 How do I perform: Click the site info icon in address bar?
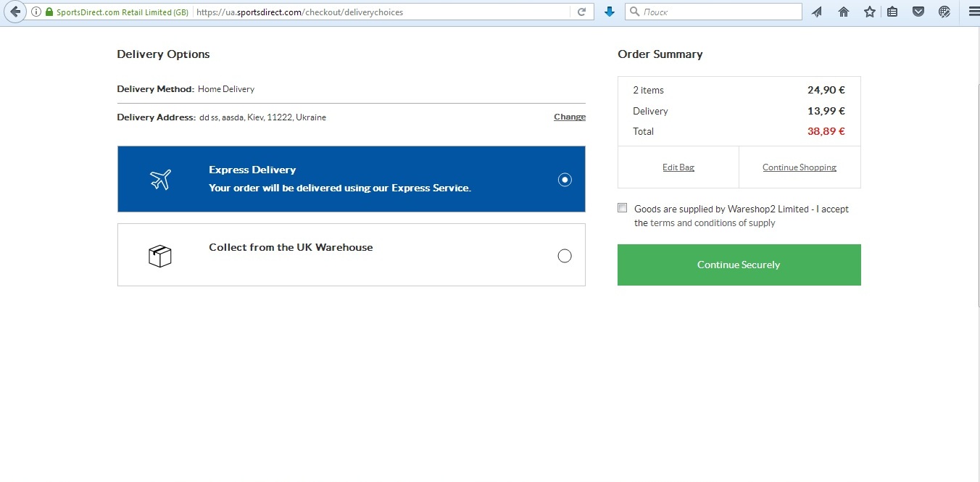36,12
